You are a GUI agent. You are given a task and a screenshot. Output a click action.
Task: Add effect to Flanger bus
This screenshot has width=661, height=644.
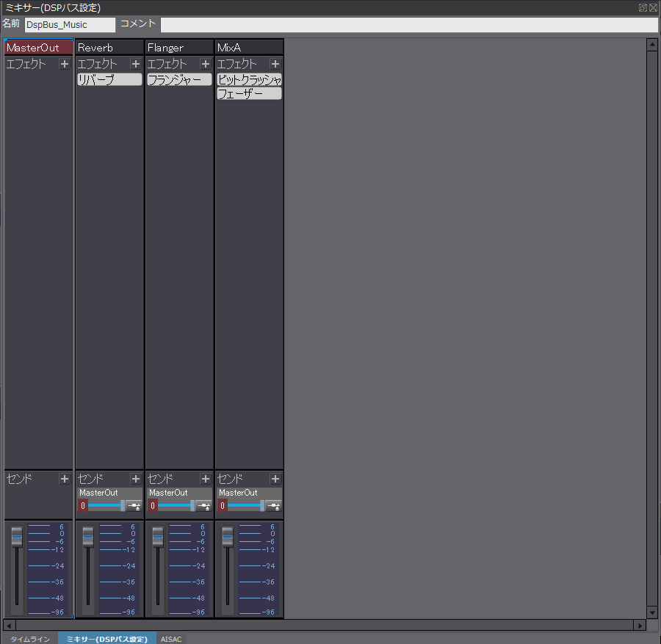click(x=206, y=64)
